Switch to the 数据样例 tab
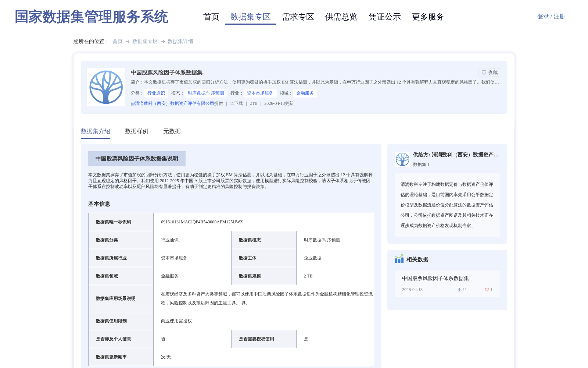The image size is (588, 368). (x=137, y=131)
